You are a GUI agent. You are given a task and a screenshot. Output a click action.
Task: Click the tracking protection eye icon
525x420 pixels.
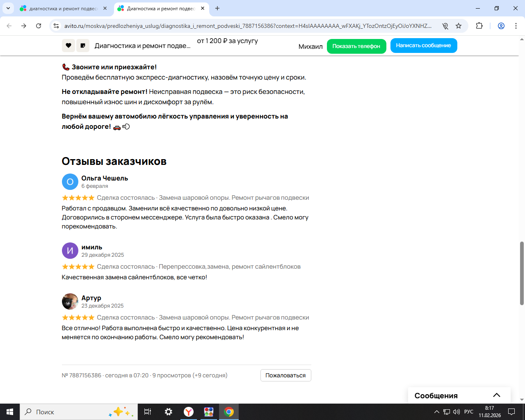pos(445,26)
